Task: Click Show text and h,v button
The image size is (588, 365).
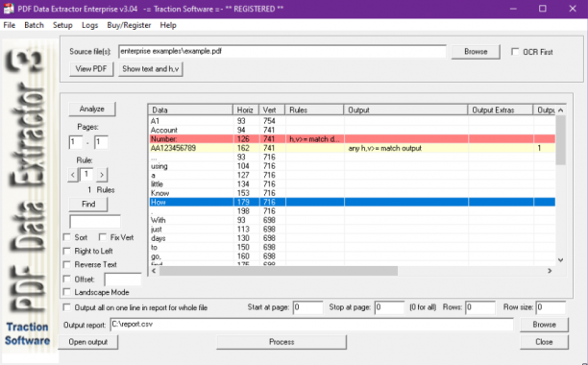Action: 151,69
